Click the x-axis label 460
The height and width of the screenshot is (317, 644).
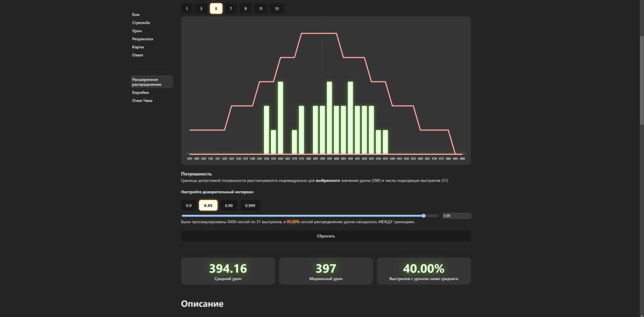(x=420, y=158)
